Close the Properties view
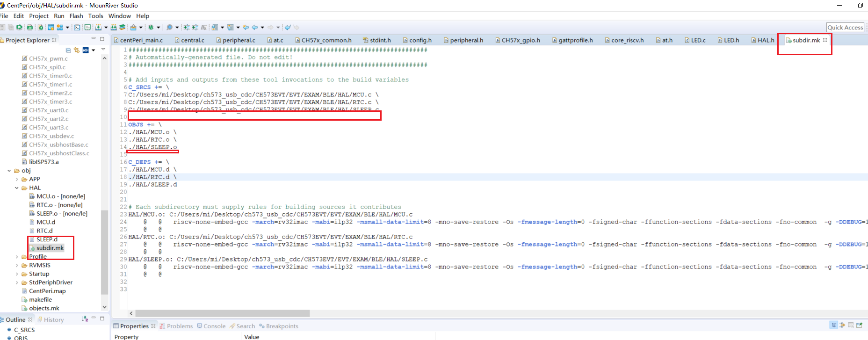This screenshot has height=340, width=868. click(x=153, y=326)
